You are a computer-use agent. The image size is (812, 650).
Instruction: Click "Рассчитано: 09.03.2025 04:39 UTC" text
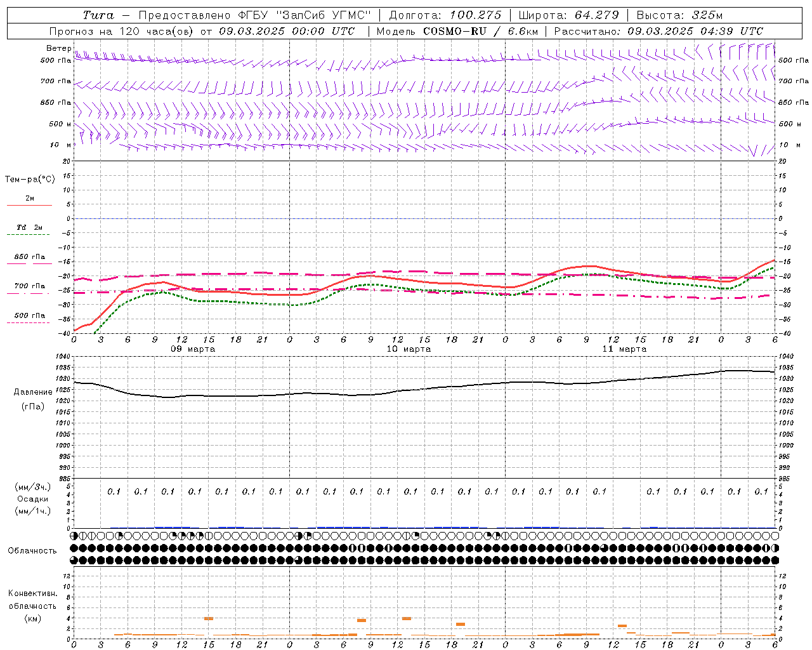[658, 31]
